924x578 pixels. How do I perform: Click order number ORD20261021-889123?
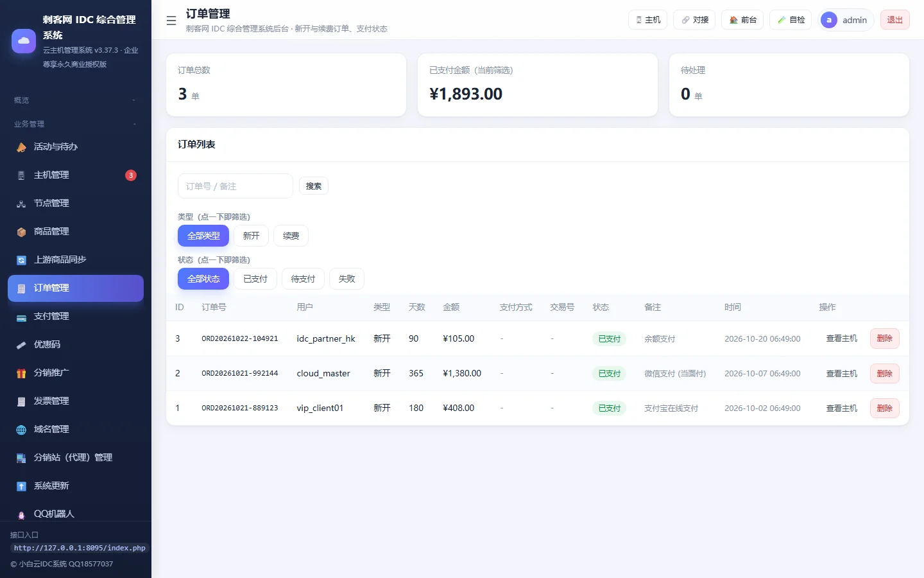(x=240, y=408)
